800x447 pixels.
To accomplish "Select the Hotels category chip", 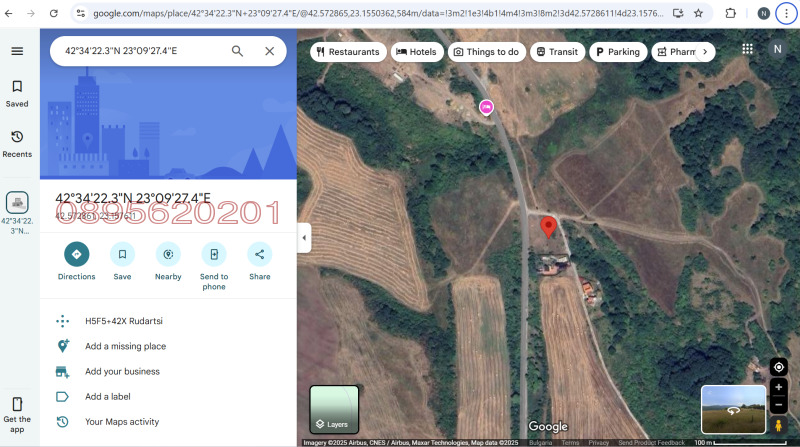I will point(416,52).
